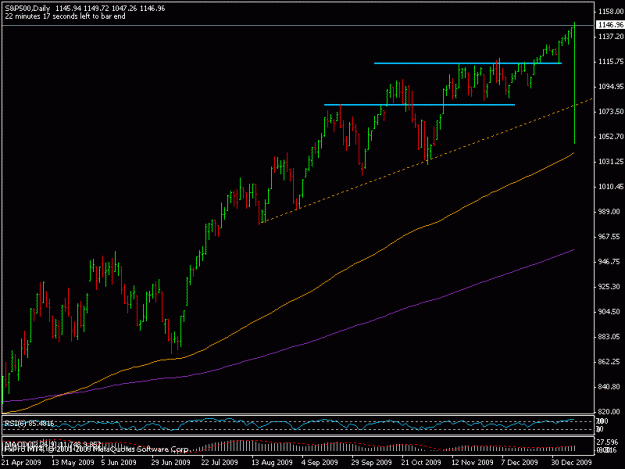625x469 pixels.
Task: Click the 883.05 price axis label
Action: [x=609, y=337]
